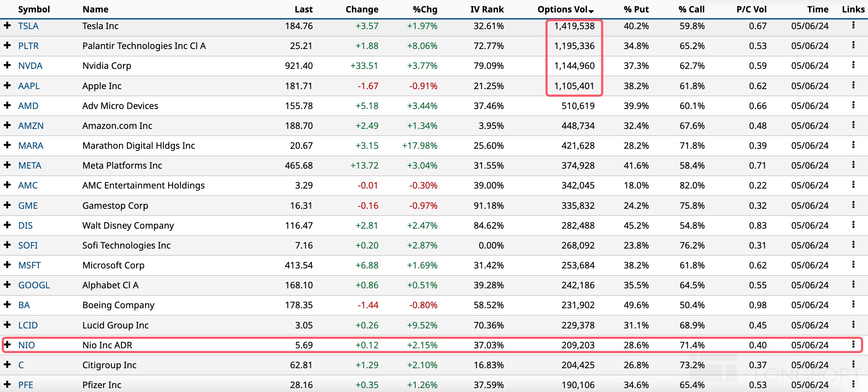Open the links menu for the AMZN row
Screen dimensions: 868x392
[x=853, y=125]
